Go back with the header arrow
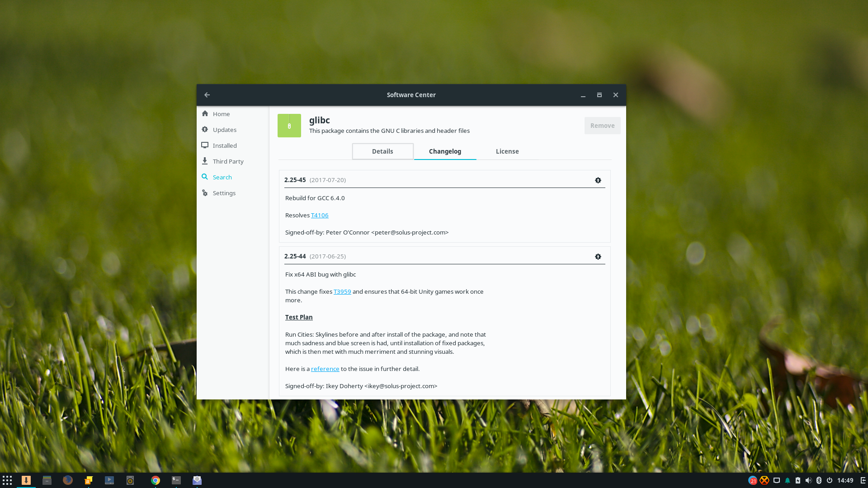The image size is (868, 488). tap(207, 95)
